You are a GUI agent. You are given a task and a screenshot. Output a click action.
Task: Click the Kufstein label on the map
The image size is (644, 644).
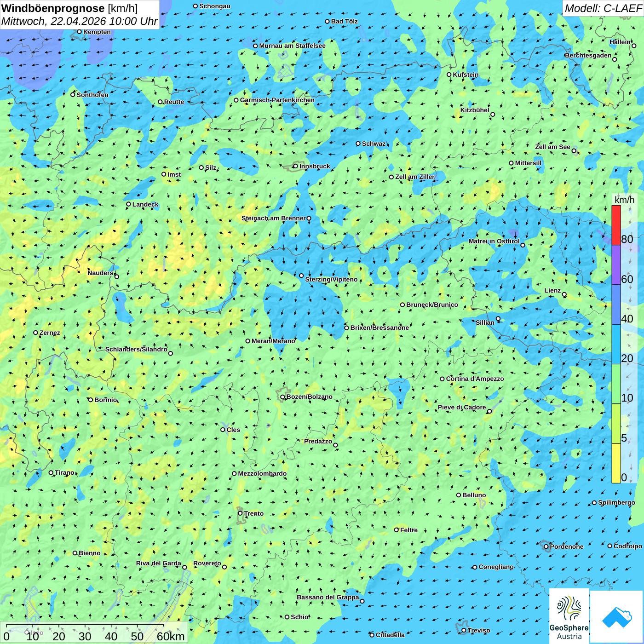coord(466,75)
